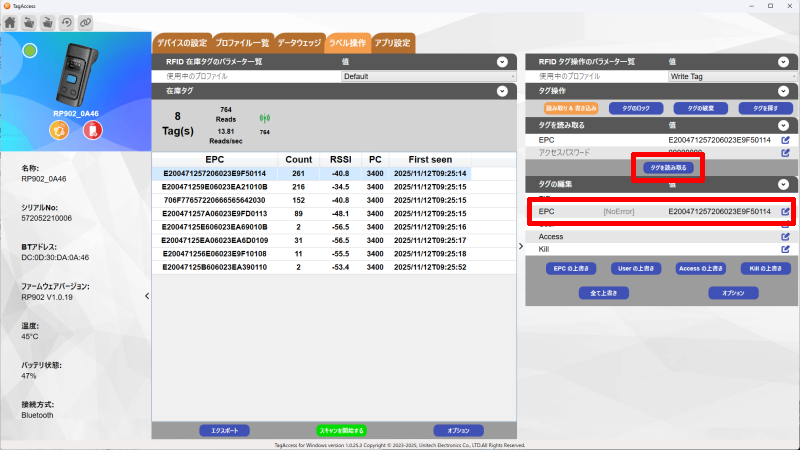This screenshot has width=800, height=450.
Task: Click the Home icon in the toolbar
Action: coord(10,21)
